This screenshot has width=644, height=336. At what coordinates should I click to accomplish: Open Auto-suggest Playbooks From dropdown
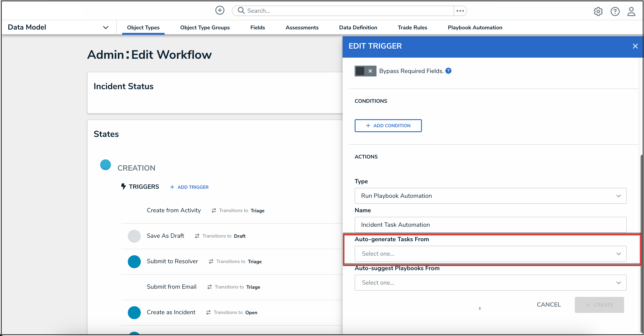click(490, 283)
